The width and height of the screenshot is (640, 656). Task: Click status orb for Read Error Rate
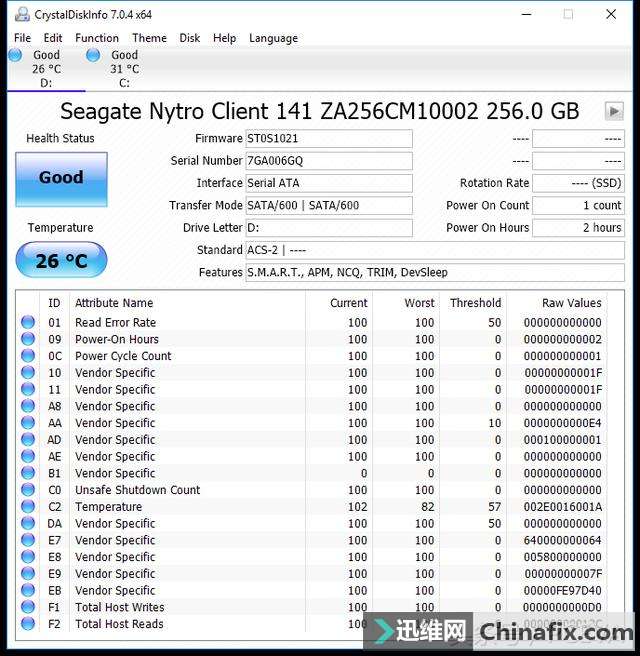pyautogui.click(x=28, y=322)
